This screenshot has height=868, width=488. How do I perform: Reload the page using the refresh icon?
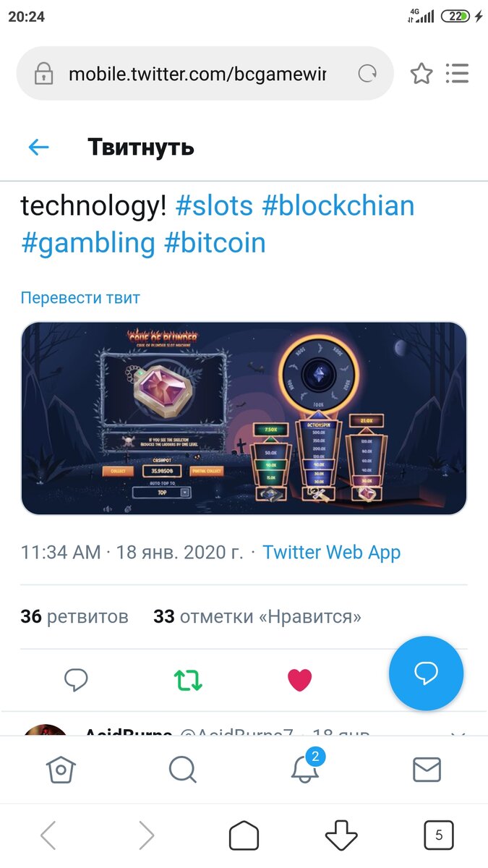point(367,74)
